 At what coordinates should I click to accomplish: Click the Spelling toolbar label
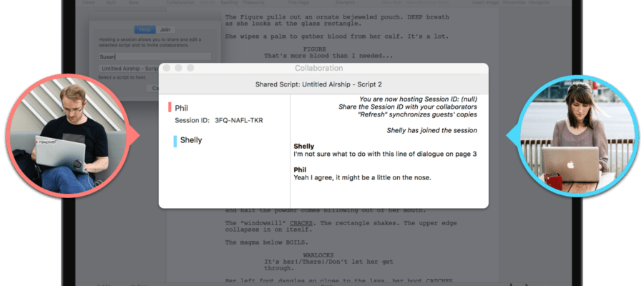(229, 2)
